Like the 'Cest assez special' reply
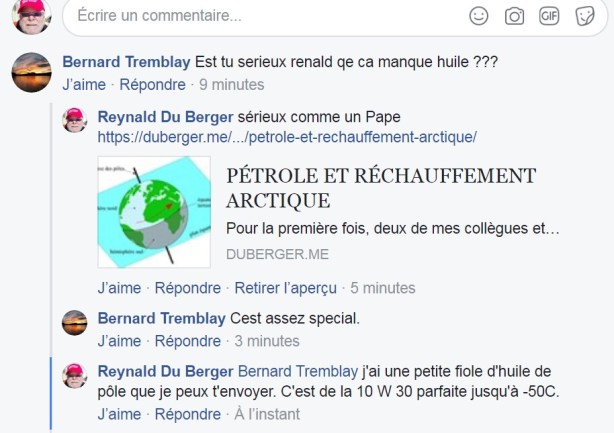Image resolution: width=614 pixels, height=433 pixels. click(119, 341)
